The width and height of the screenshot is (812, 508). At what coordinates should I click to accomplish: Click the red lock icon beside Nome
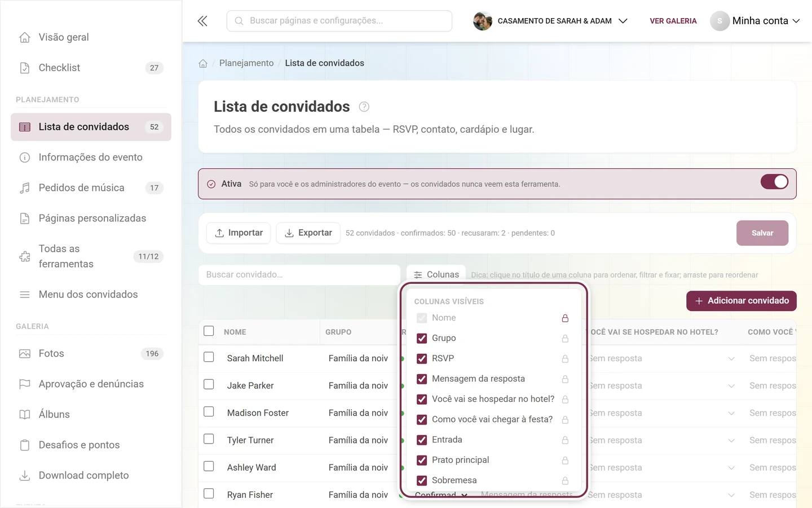tap(565, 318)
